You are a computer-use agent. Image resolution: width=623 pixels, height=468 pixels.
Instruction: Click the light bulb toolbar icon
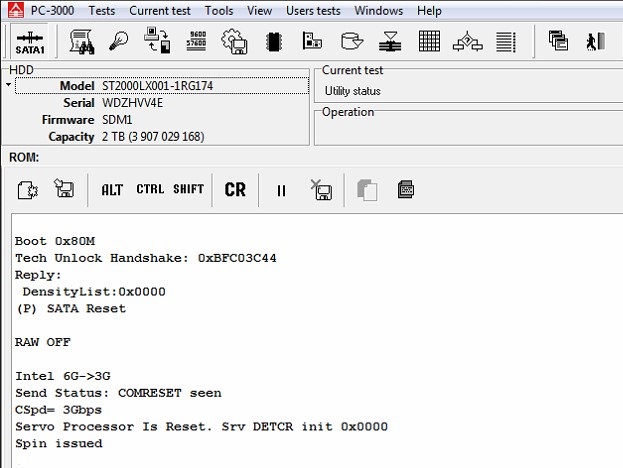tap(118, 42)
